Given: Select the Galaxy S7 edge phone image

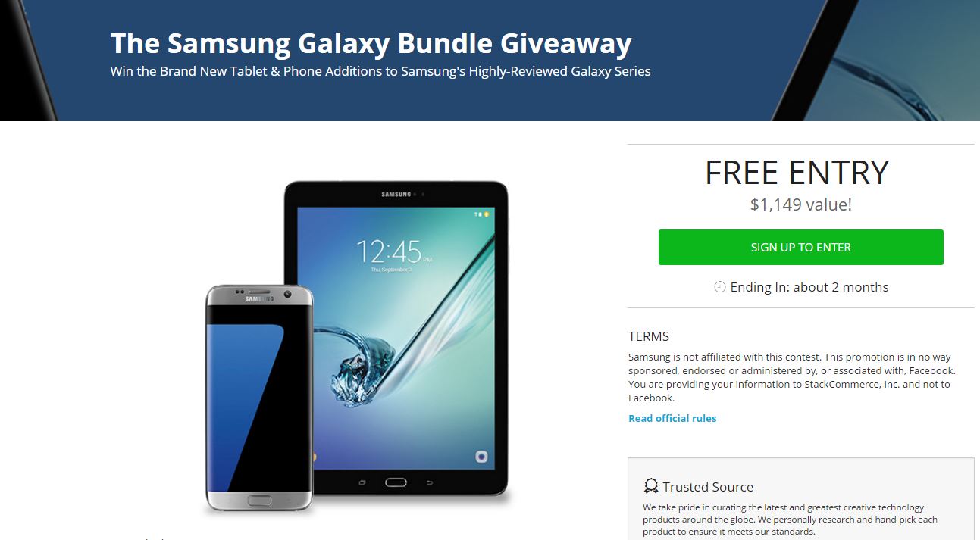Looking at the screenshot, I should click(259, 398).
